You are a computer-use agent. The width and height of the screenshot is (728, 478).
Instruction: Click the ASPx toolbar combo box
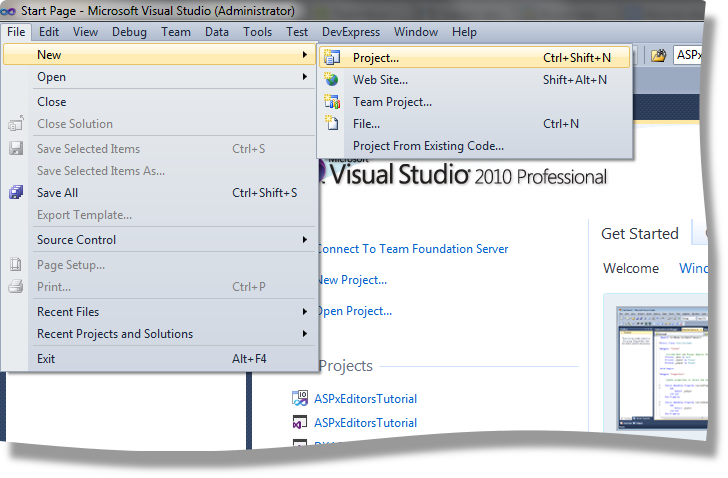click(688, 55)
